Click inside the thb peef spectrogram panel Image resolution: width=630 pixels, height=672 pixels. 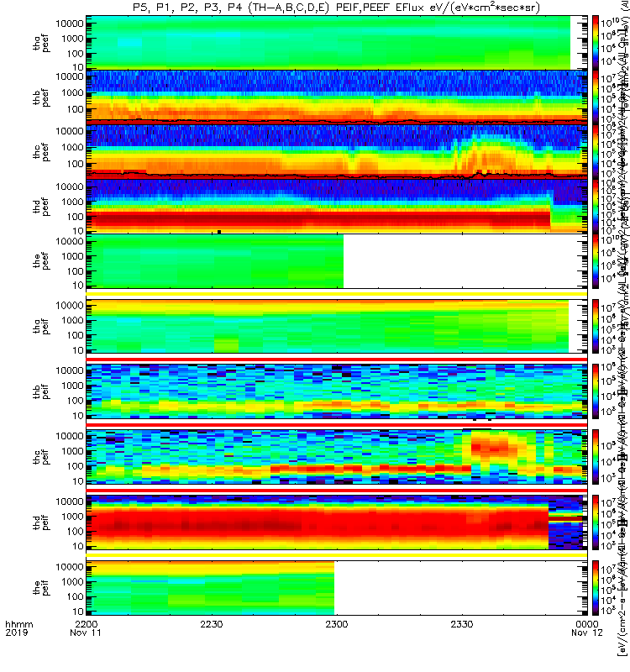tap(337, 97)
